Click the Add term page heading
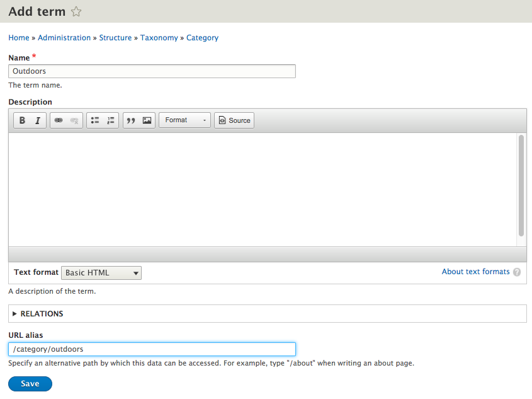Image resolution: width=532 pixels, height=399 pixels. [x=37, y=11]
